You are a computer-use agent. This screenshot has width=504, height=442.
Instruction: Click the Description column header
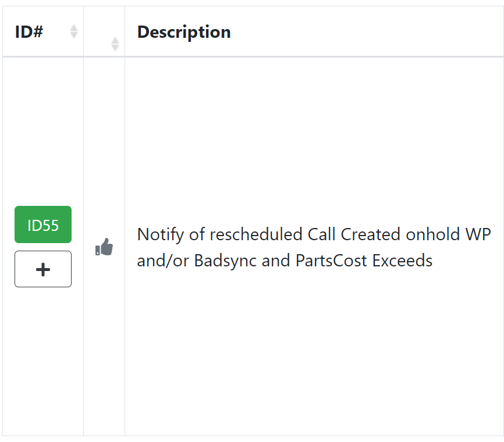click(x=184, y=32)
